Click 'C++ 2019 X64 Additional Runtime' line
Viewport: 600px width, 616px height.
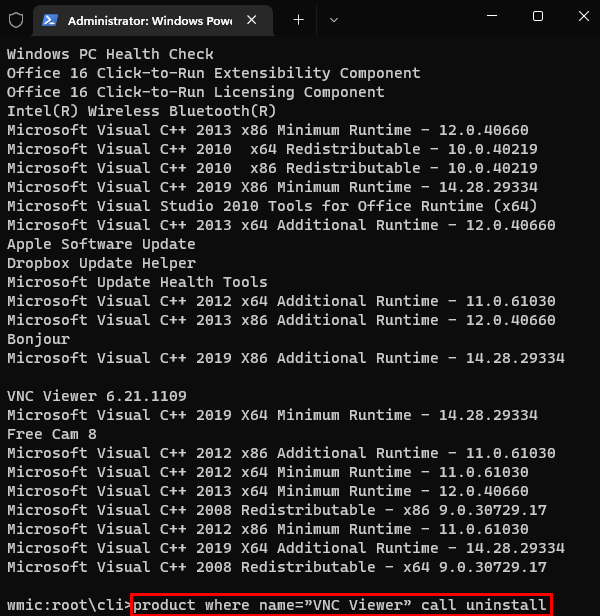coord(286,548)
